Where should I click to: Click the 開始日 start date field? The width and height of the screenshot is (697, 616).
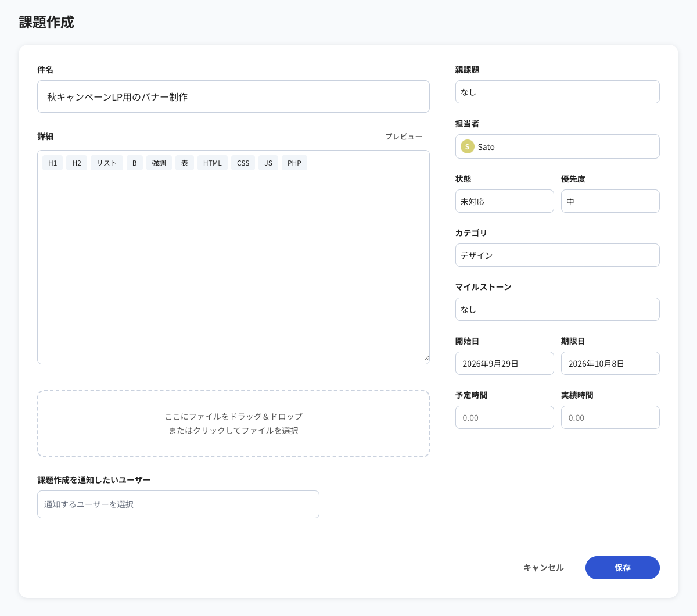(505, 363)
